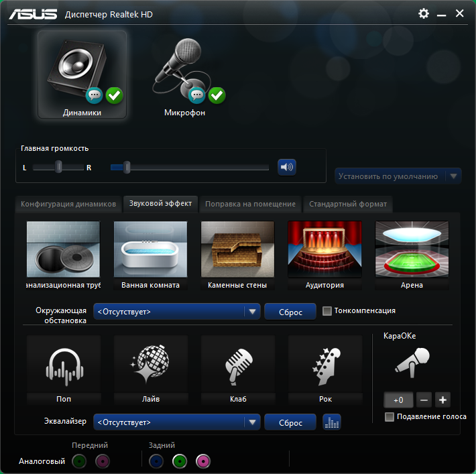
Task: Decrease karaoke key with minus button
Action: (424, 400)
